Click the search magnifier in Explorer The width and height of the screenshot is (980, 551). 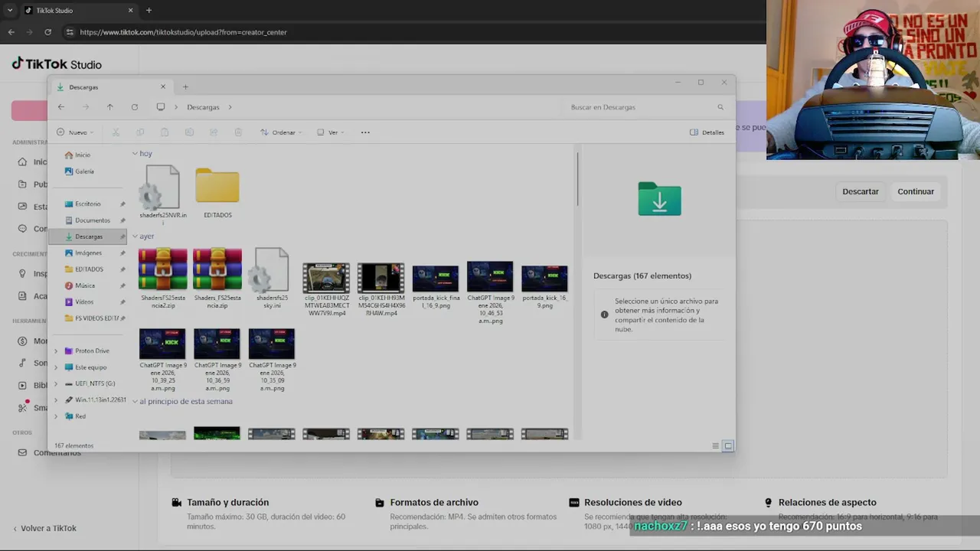(720, 107)
